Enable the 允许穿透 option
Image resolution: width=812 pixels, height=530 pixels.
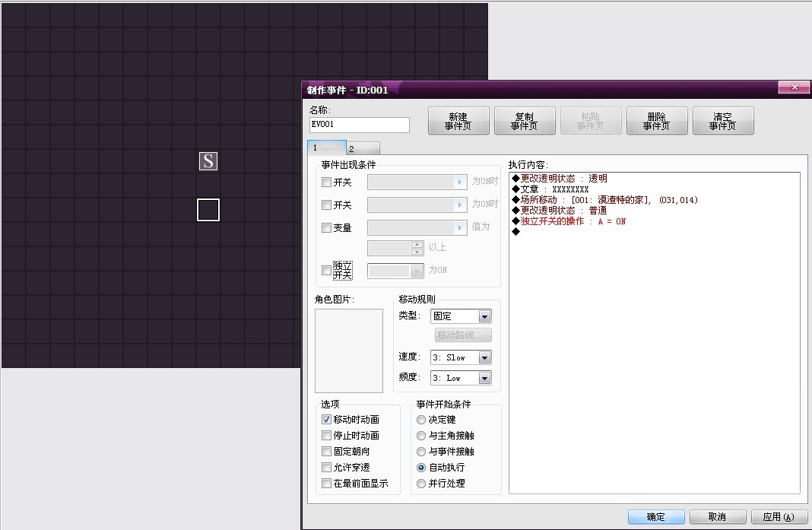(x=326, y=468)
